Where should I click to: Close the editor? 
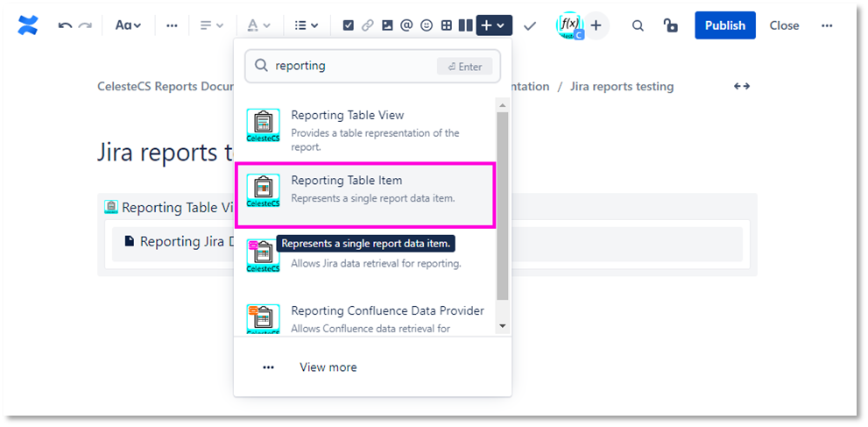(x=784, y=25)
